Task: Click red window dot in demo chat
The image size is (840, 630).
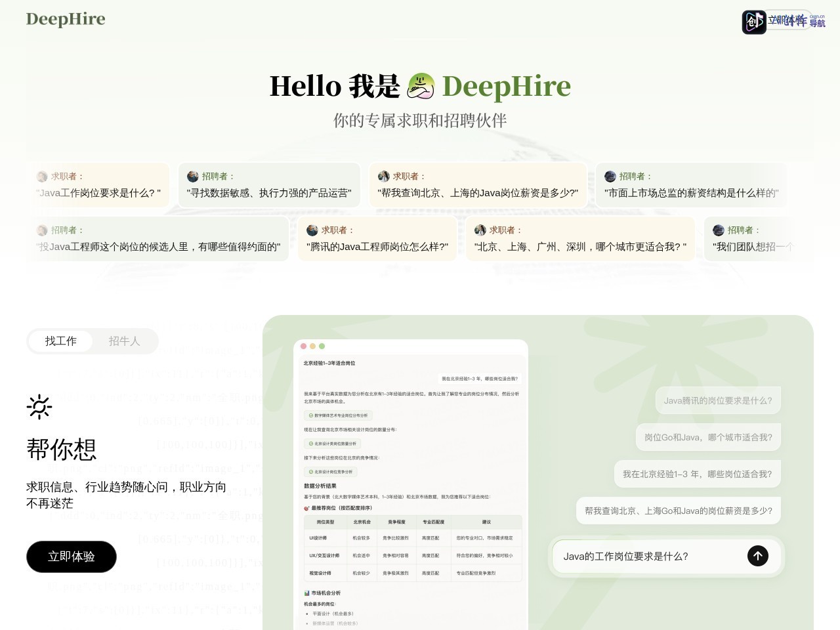Action: [x=304, y=346]
